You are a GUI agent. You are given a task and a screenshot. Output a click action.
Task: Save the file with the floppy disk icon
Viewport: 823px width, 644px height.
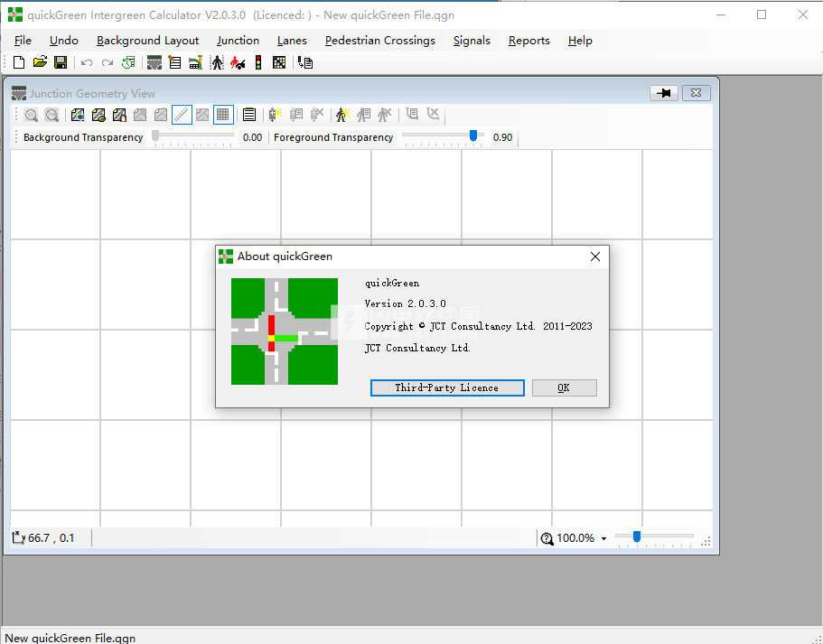[61, 62]
